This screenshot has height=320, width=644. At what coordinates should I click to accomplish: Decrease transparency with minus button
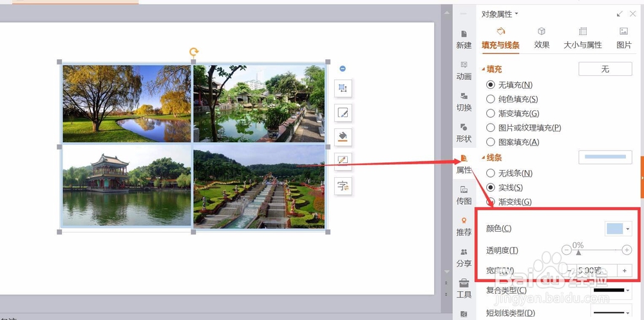(566, 250)
